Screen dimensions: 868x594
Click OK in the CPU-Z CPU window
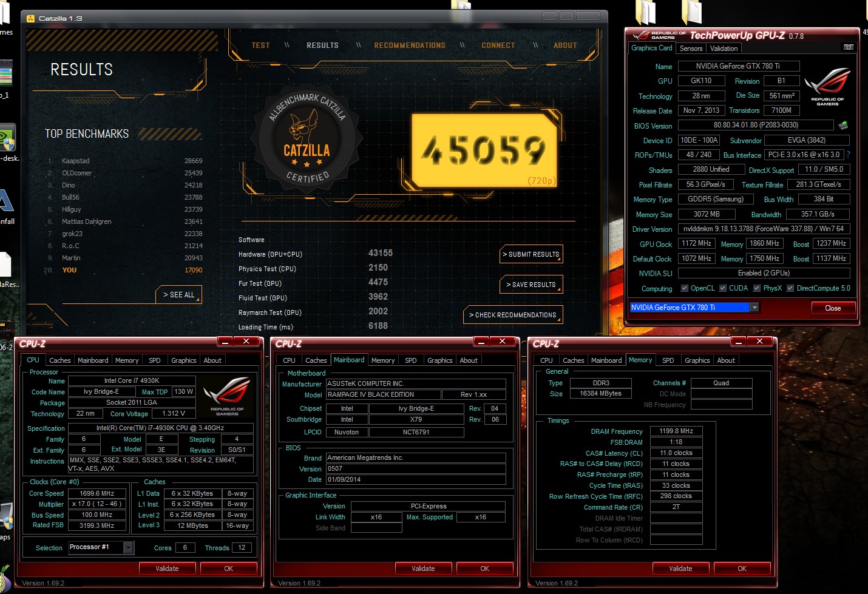(228, 569)
